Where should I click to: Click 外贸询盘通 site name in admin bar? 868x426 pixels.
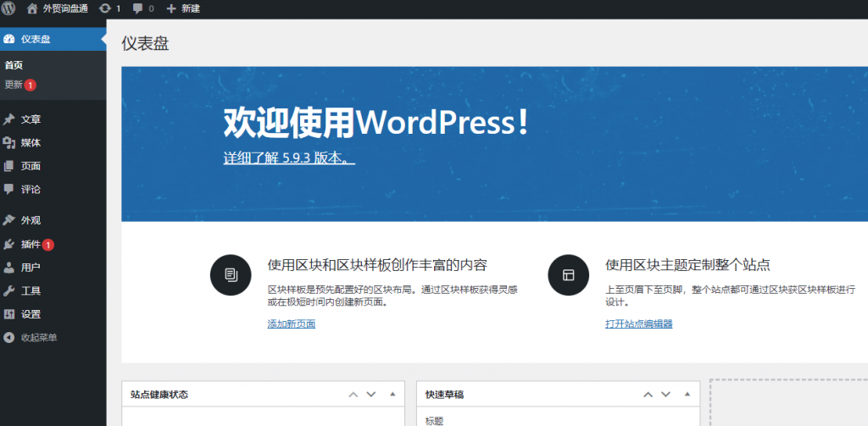pos(65,8)
